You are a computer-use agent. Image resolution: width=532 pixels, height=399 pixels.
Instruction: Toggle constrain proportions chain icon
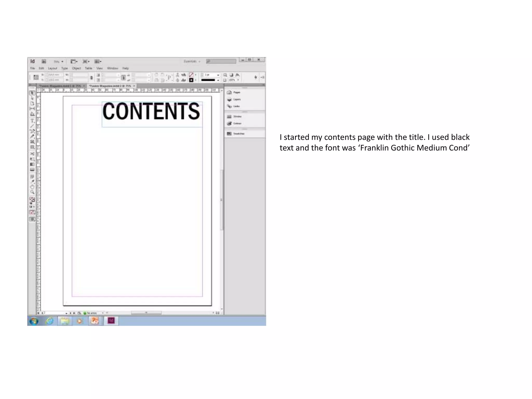pos(91,78)
